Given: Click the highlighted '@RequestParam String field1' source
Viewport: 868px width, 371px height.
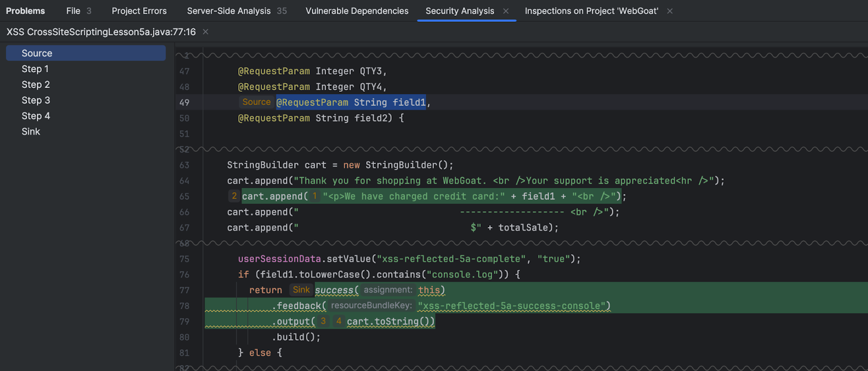Looking at the screenshot, I should click(351, 102).
